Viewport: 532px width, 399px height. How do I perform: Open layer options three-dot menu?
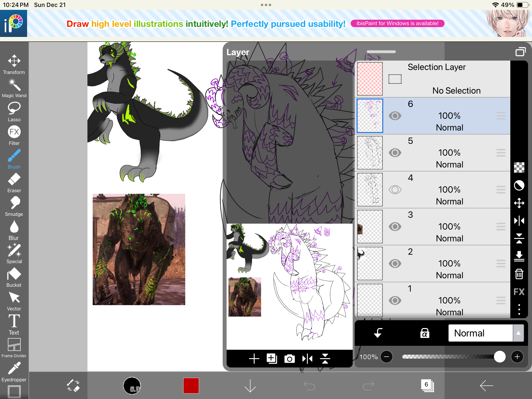coord(519,309)
